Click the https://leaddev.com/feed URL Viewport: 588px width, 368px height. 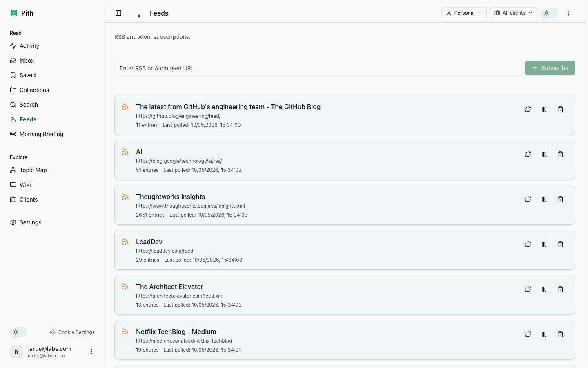pos(165,251)
